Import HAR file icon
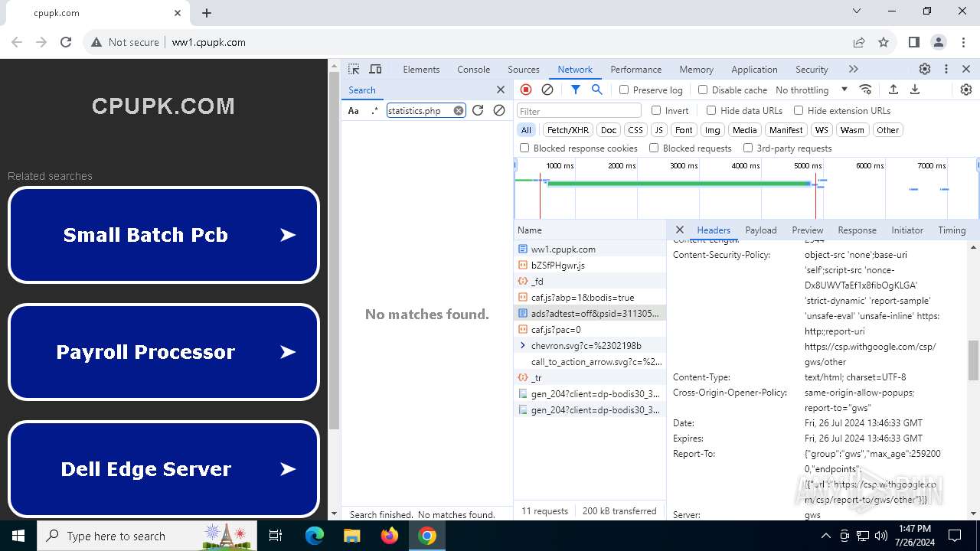This screenshot has height=551, width=980. [x=893, y=90]
